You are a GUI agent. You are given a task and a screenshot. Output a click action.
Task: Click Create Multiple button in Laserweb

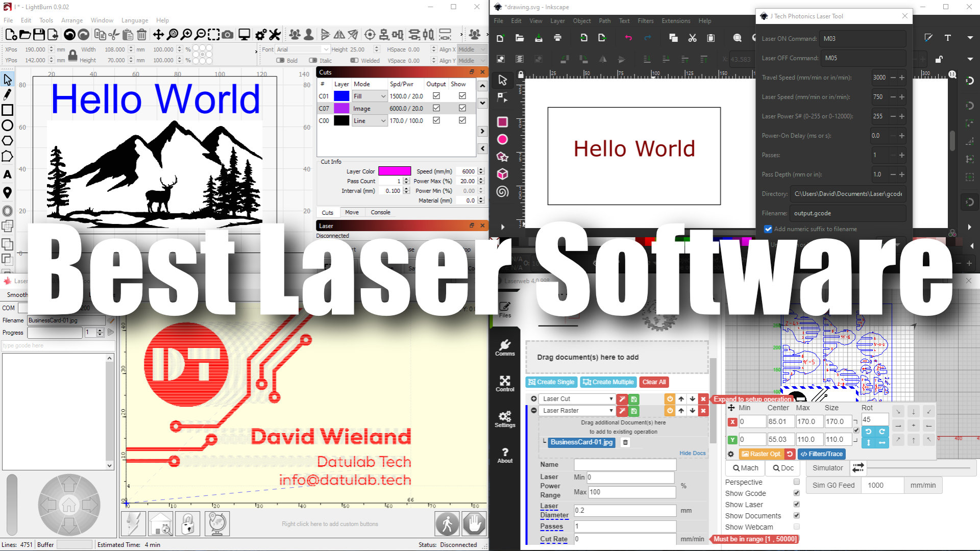(608, 382)
